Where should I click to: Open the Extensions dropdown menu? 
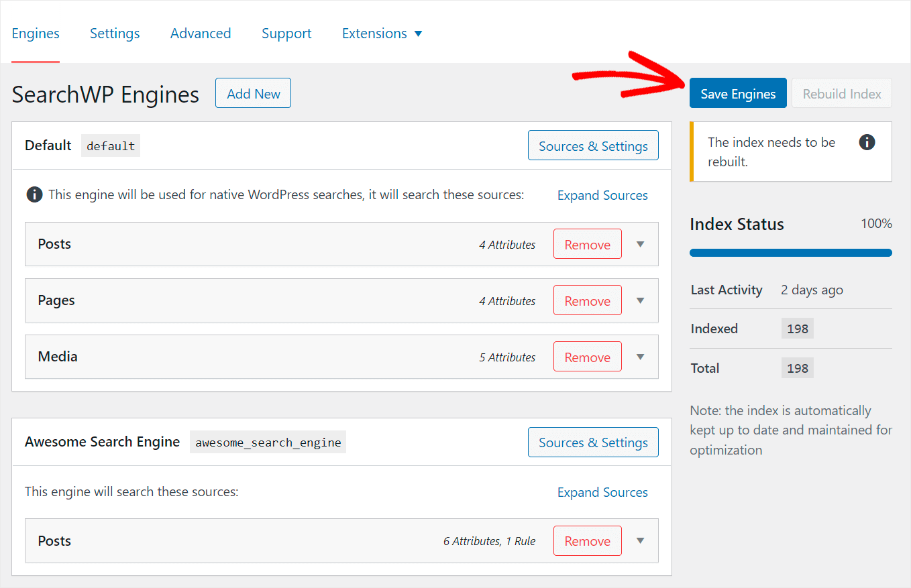tap(382, 34)
